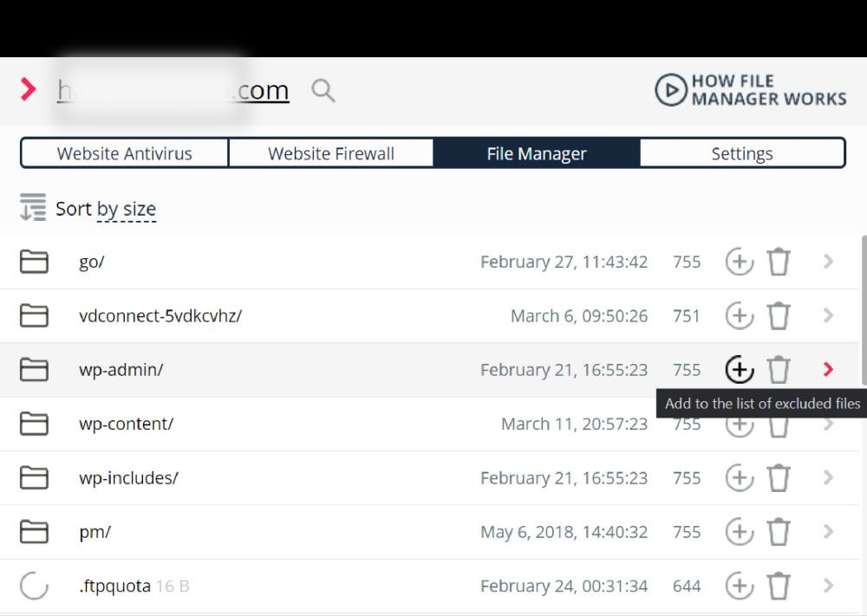Click the blurred domain name link
This screenshot has width=867, height=616.
coord(173,90)
